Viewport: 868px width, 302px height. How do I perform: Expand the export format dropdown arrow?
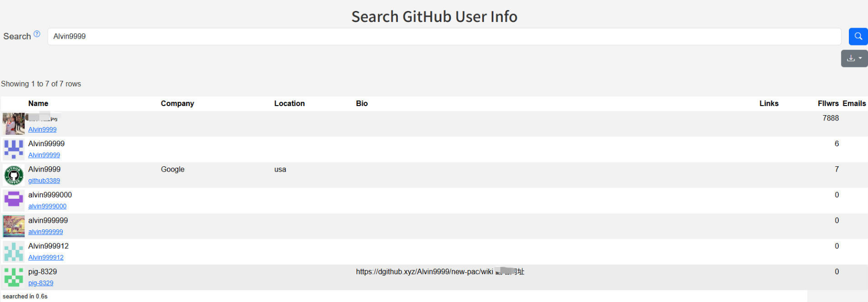[x=860, y=58]
